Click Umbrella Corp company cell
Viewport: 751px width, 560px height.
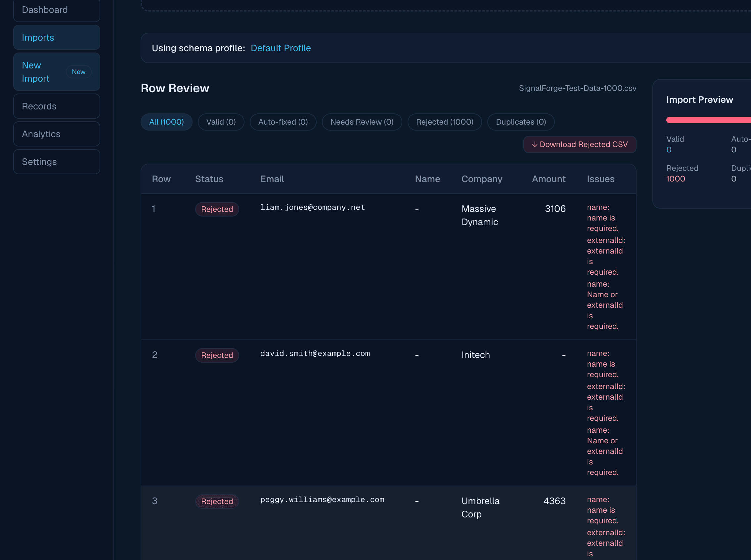(480, 508)
